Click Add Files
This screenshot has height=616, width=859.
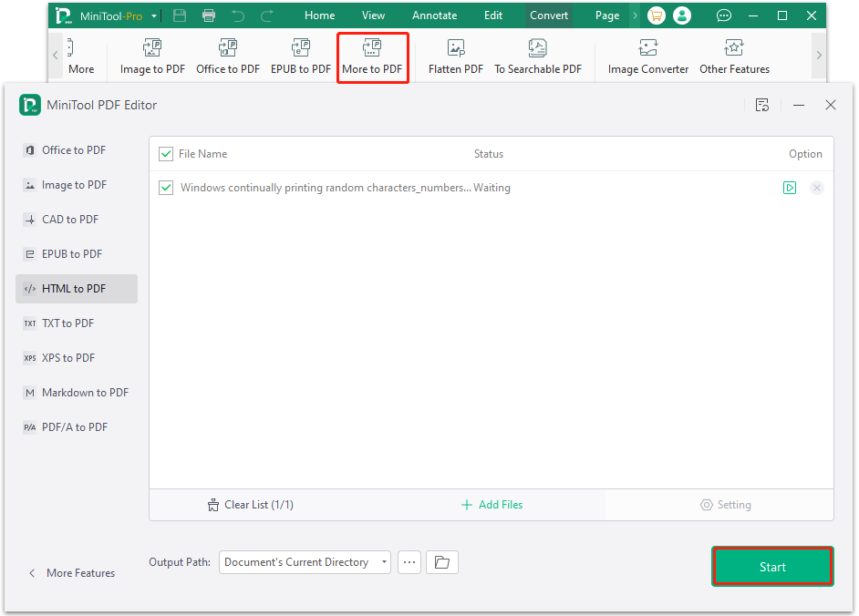(x=492, y=505)
